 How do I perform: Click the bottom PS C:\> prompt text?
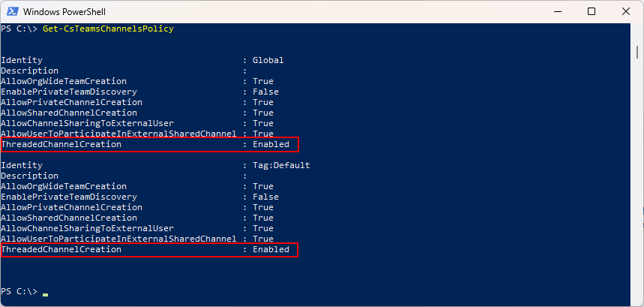pyautogui.click(x=19, y=291)
